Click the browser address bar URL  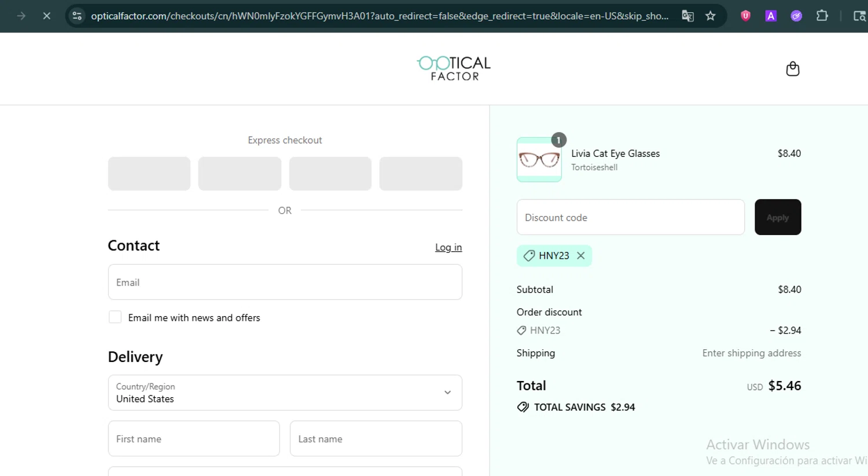380,16
